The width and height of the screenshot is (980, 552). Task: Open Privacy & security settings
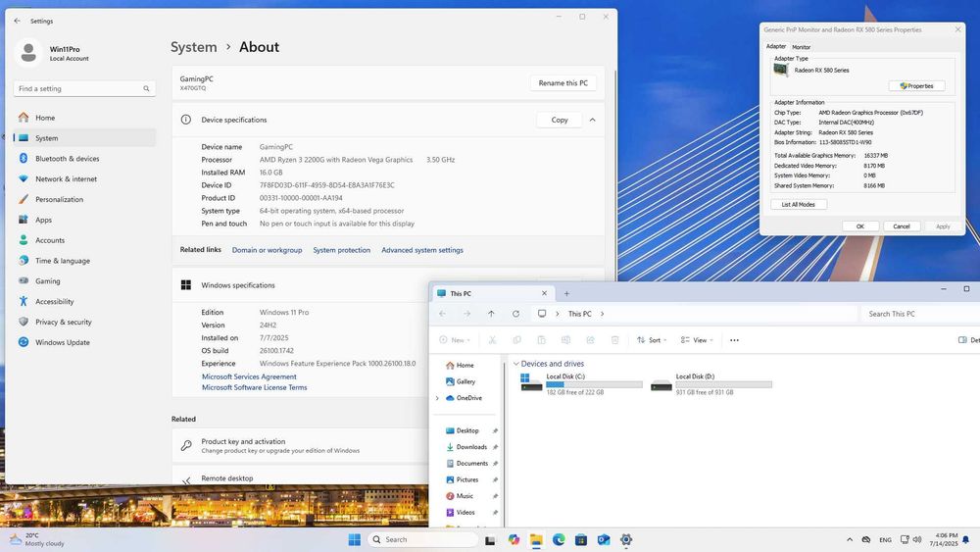point(84,322)
